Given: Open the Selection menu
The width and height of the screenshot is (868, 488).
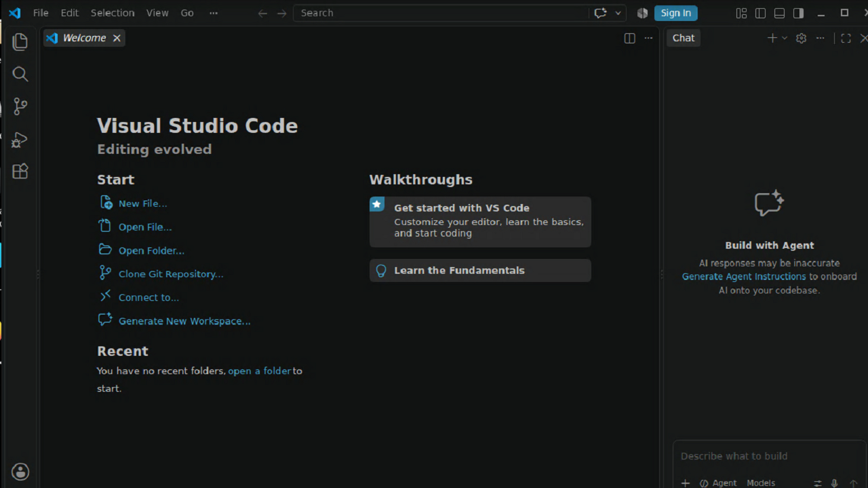Looking at the screenshot, I should click(113, 13).
